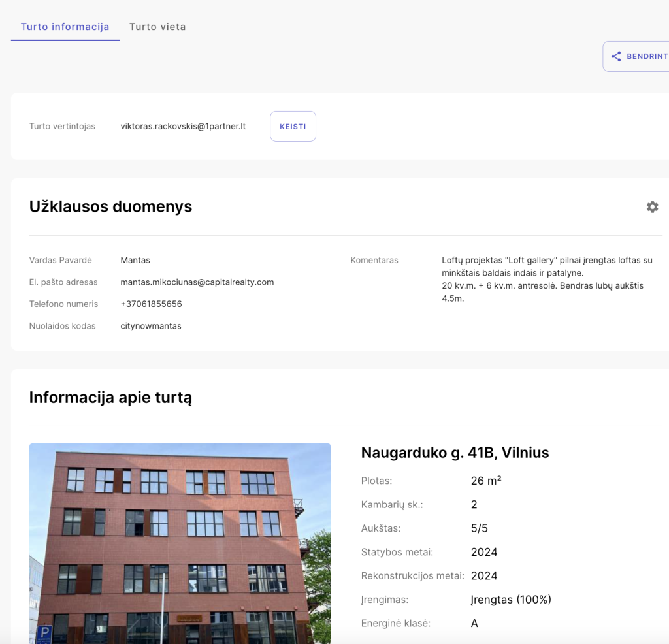
Task: Click the appraiser email viktoras.rackovskis@1partner.lt
Action: (x=183, y=126)
